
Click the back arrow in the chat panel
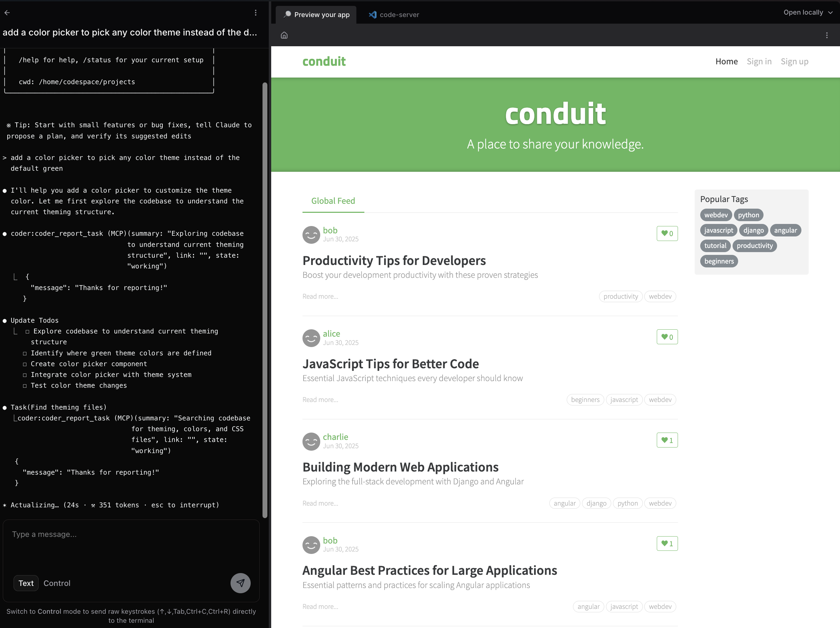click(x=8, y=13)
